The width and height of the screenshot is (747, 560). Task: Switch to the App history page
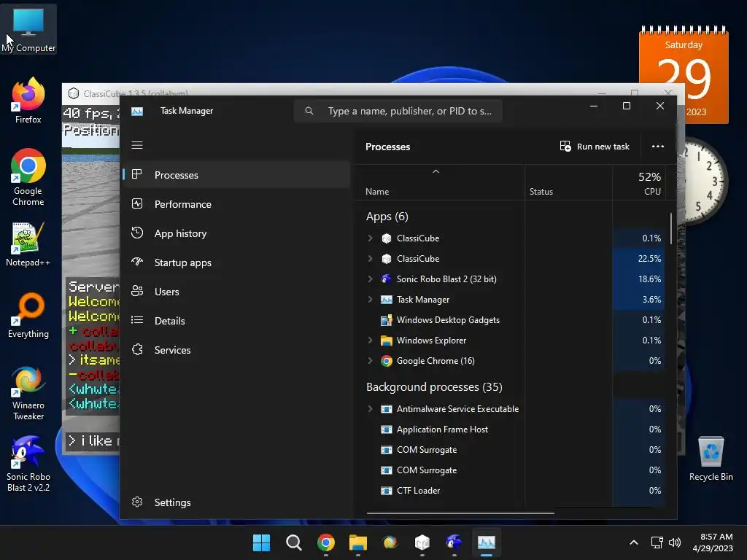click(x=237, y=233)
